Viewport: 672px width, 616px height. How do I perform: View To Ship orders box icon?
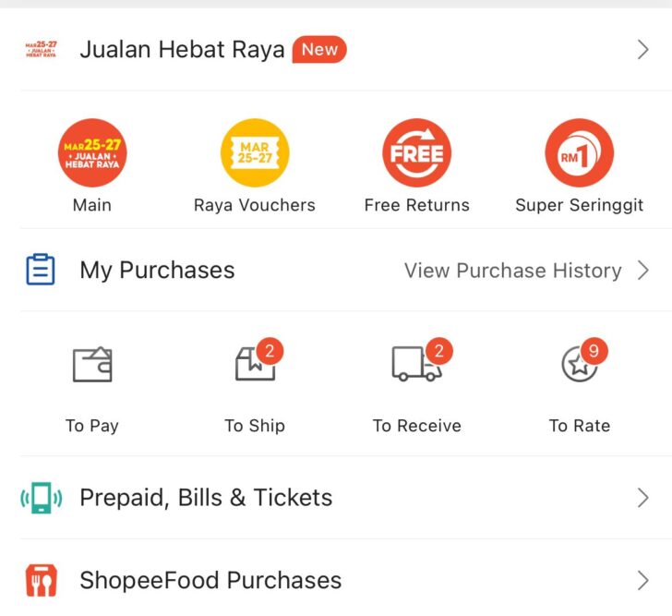pos(255,365)
